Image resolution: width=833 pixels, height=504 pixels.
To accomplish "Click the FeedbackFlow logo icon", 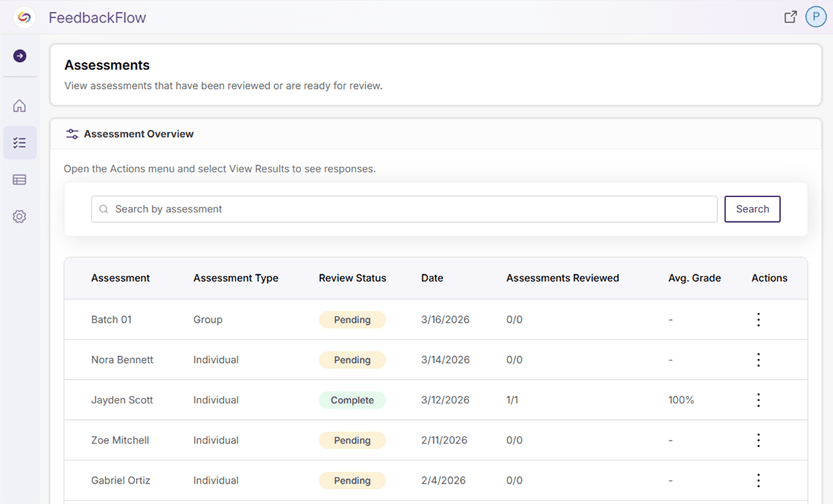I will point(24,17).
